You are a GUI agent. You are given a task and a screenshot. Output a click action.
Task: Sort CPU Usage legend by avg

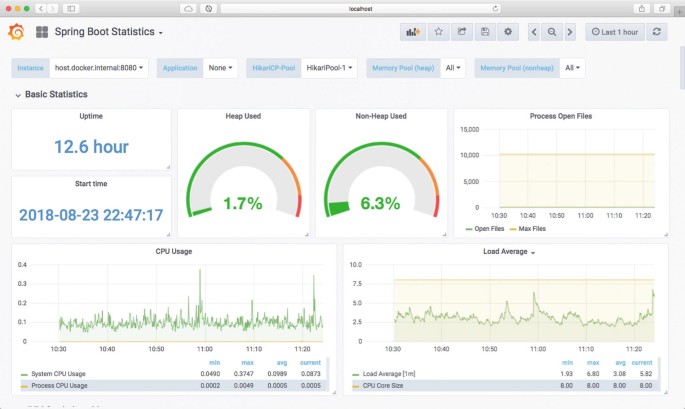point(282,363)
